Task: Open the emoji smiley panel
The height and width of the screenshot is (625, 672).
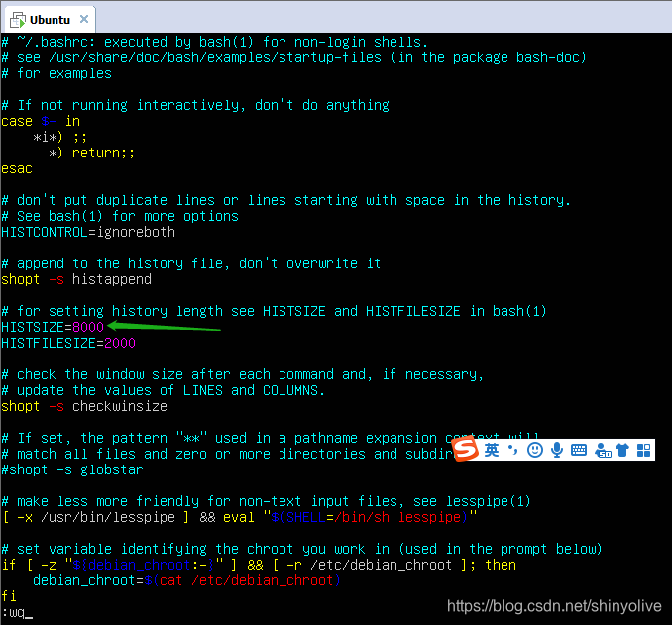Action: 535,451
